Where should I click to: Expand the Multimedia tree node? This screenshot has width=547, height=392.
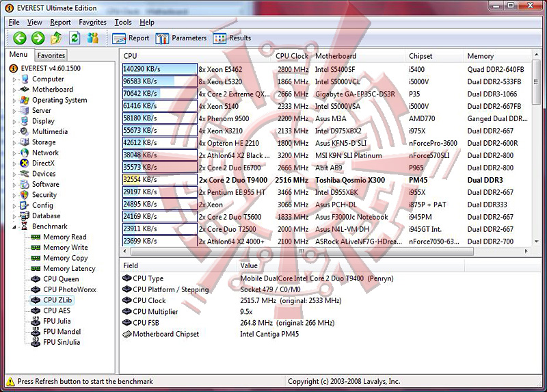[x=14, y=132]
